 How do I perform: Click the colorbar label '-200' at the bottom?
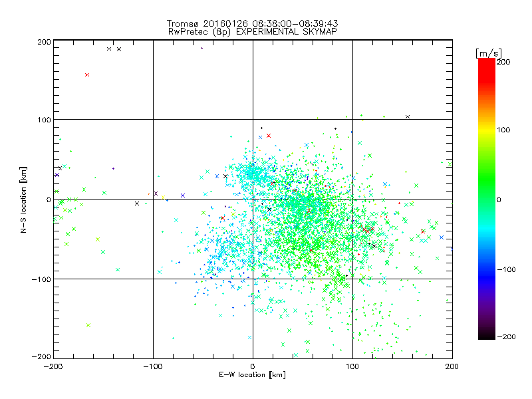pyautogui.click(x=506, y=336)
